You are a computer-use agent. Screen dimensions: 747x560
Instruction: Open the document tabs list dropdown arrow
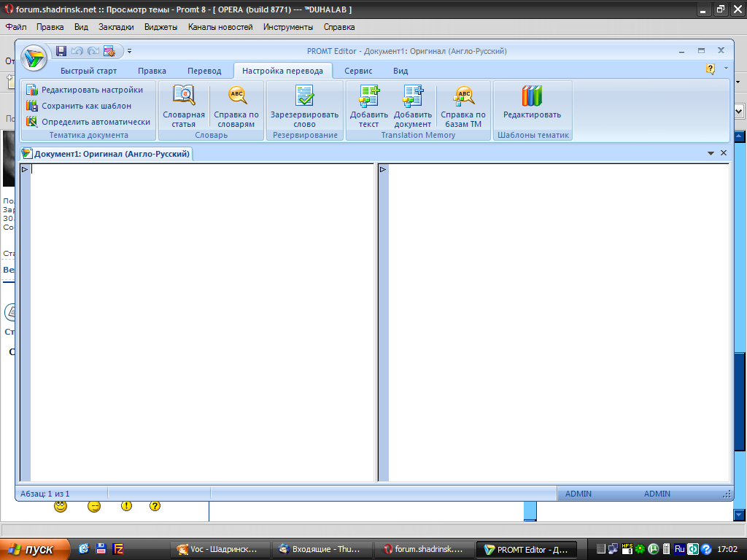click(711, 153)
